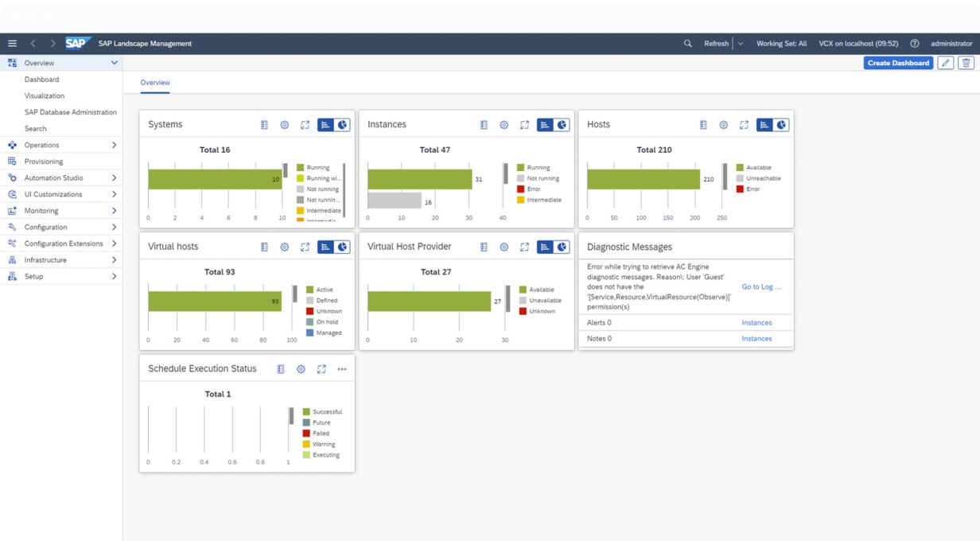This screenshot has height=541, width=980.
Task: Expand the Instances card to fullscreen
Action: coord(524,125)
